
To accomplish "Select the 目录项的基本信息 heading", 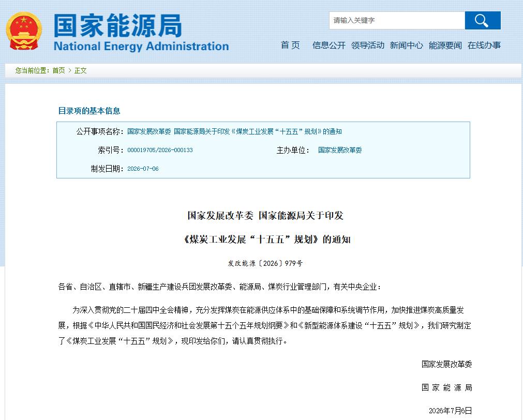I will (x=89, y=111).
